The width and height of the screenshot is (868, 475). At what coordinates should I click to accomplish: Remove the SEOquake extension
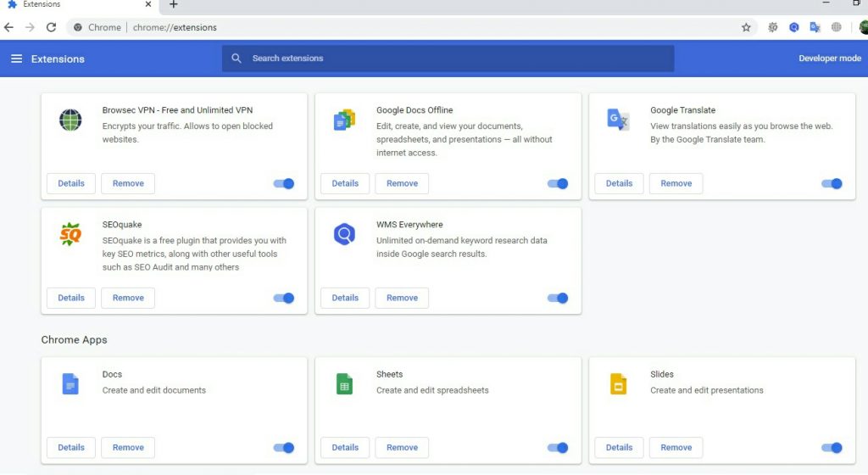[128, 298]
